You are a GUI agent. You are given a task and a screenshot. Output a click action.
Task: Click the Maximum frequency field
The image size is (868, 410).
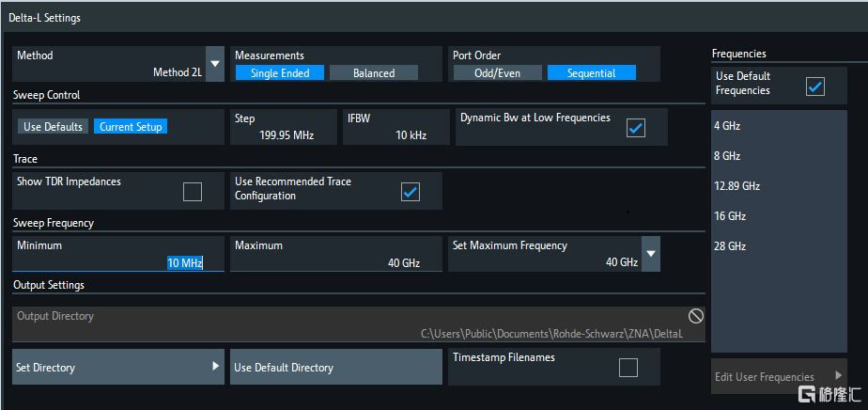335,254
